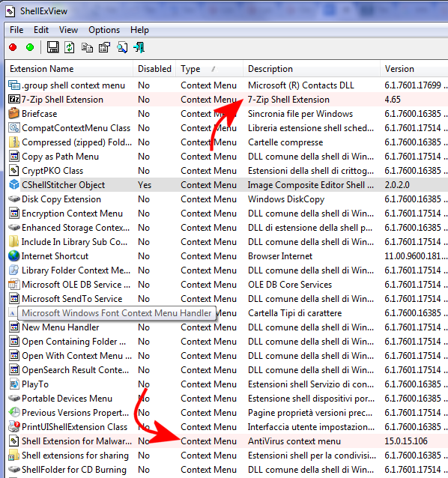Viewport: 448px width, 478px height.
Task: Click the green Enable Selected Items icon
Action: click(x=30, y=47)
